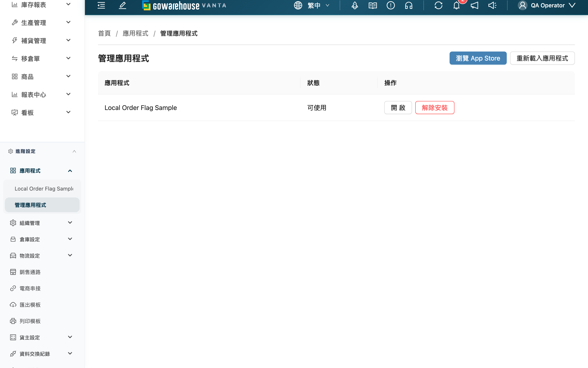Viewport: 588px width, 368px height.
Task: Open the headset support icon
Action: point(409,5)
